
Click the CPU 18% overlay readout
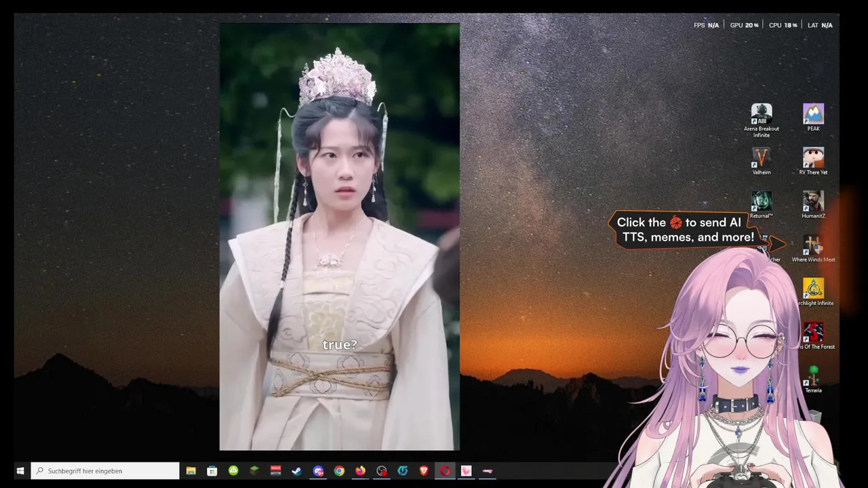(783, 25)
